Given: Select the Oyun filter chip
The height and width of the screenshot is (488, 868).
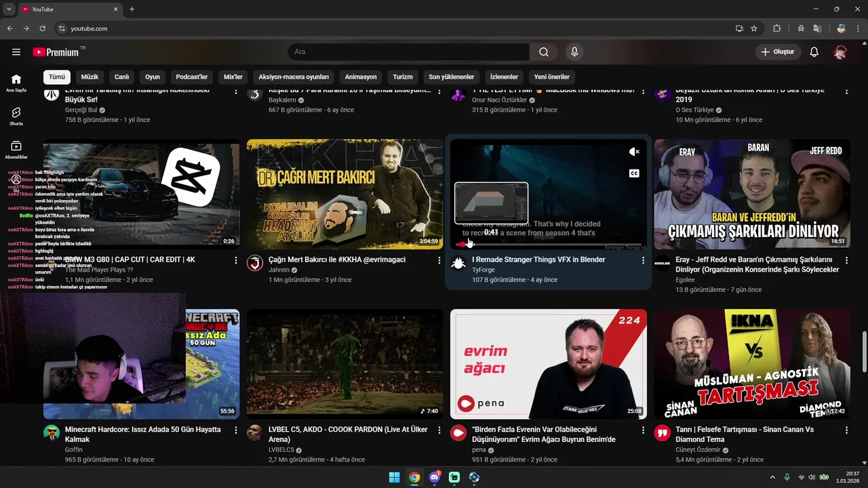Looking at the screenshot, I should click(x=153, y=77).
